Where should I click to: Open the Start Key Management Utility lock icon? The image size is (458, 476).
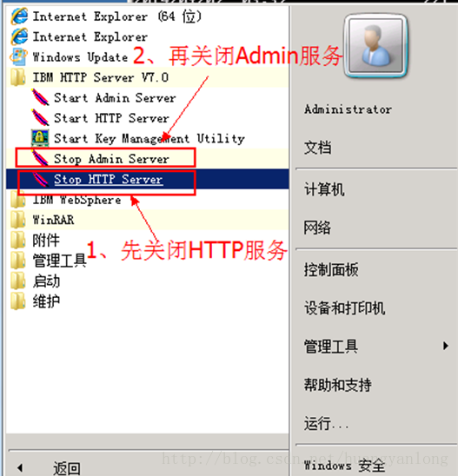pyautogui.click(x=40, y=138)
